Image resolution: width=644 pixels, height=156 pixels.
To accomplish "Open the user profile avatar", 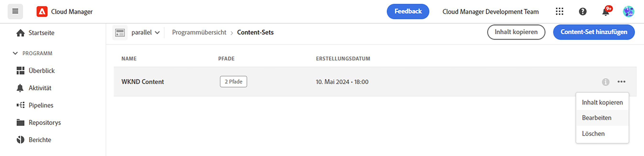I will tap(628, 12).
